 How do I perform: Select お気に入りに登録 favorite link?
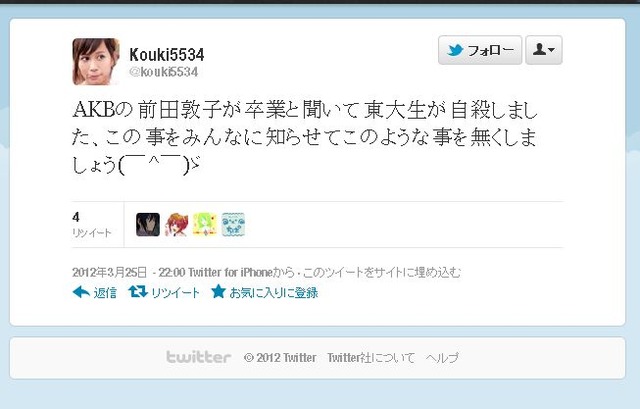click(x=273, y=293)
